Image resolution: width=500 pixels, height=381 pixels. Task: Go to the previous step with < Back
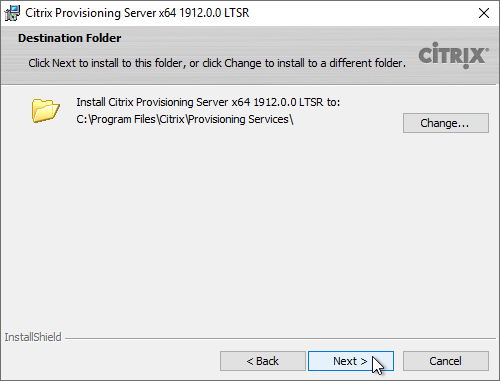[263, 361]
